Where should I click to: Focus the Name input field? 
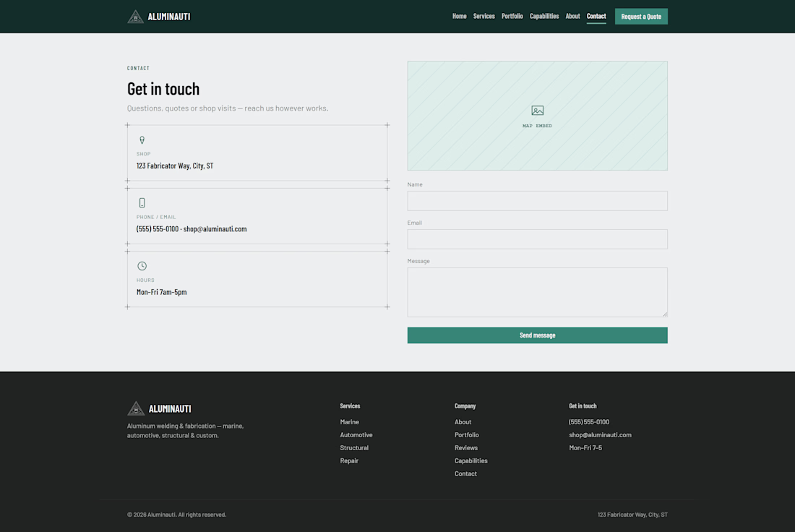[x=538, y=201]
